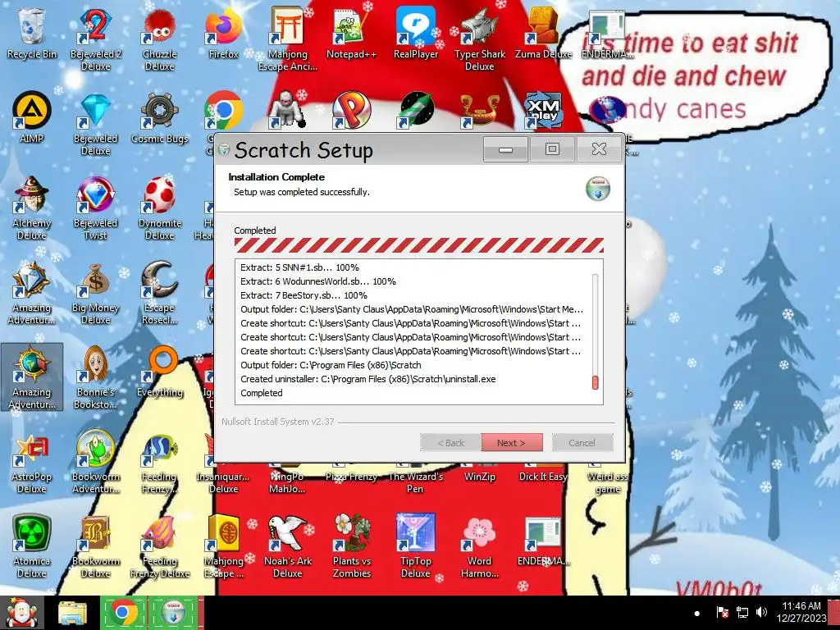Image resolution: width=840 pixels, height=630 pixels.
Task: Open Feeding Frenzy 2 fish icon
Action: click(160, 462)
